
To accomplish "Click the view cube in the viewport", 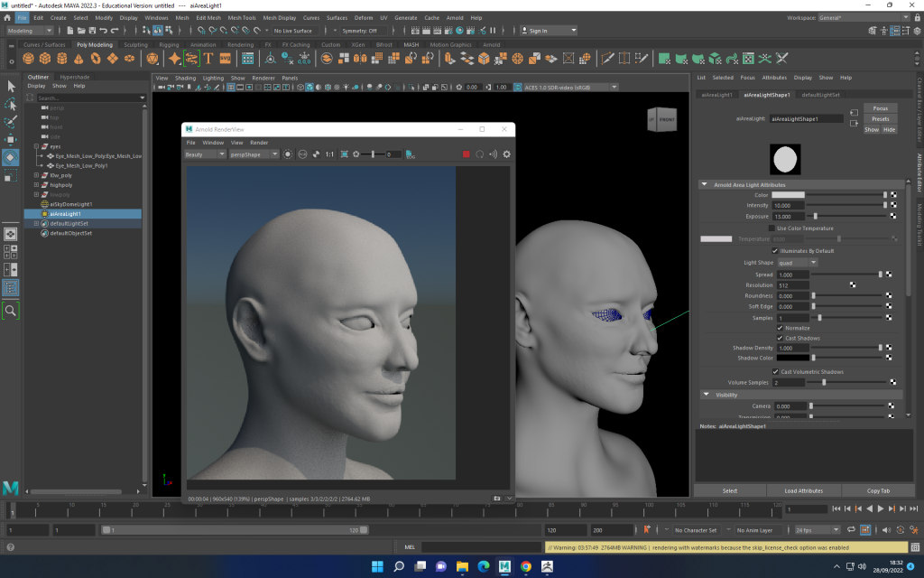I will [661, 120].
